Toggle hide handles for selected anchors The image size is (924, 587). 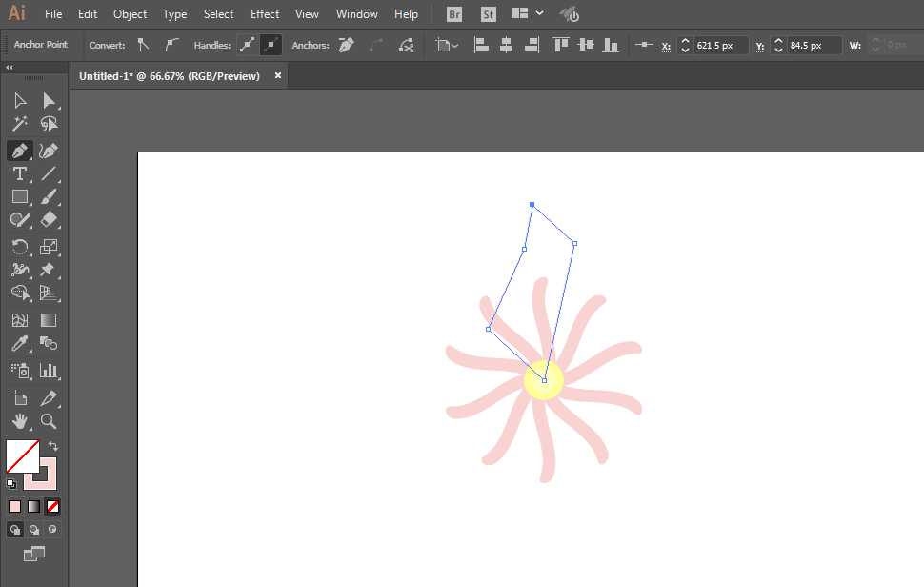[x=271, y=45]
